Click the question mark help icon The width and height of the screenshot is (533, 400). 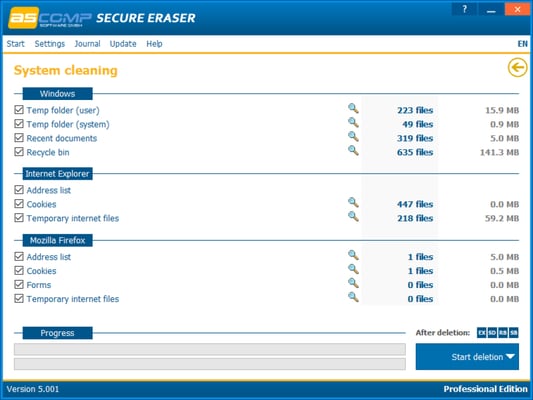tap(464, 9)
